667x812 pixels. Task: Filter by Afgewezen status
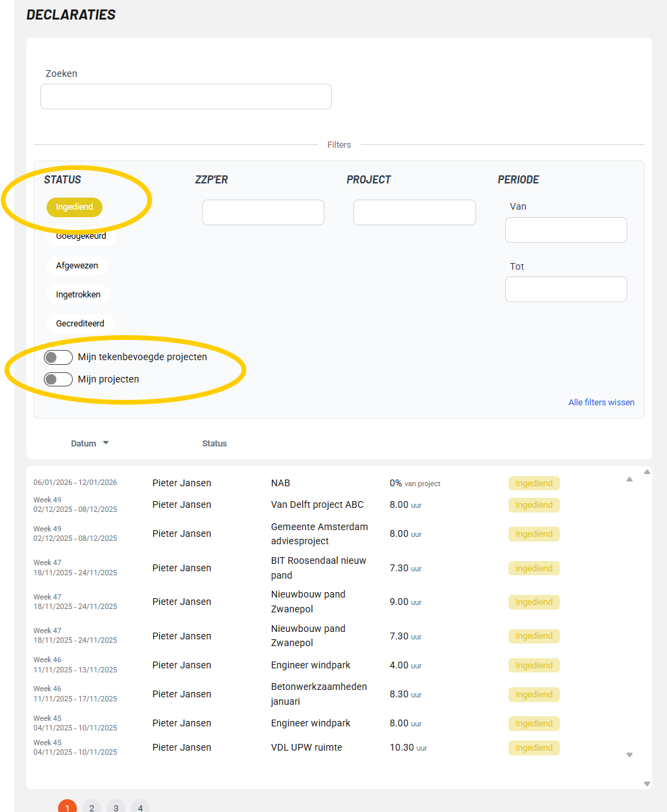point(77,266)
